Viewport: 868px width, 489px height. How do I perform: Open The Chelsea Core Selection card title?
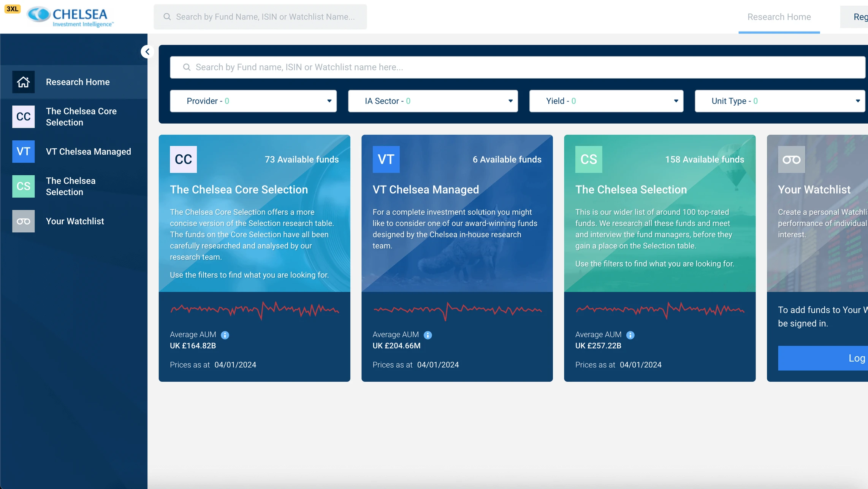coord(239,189)
